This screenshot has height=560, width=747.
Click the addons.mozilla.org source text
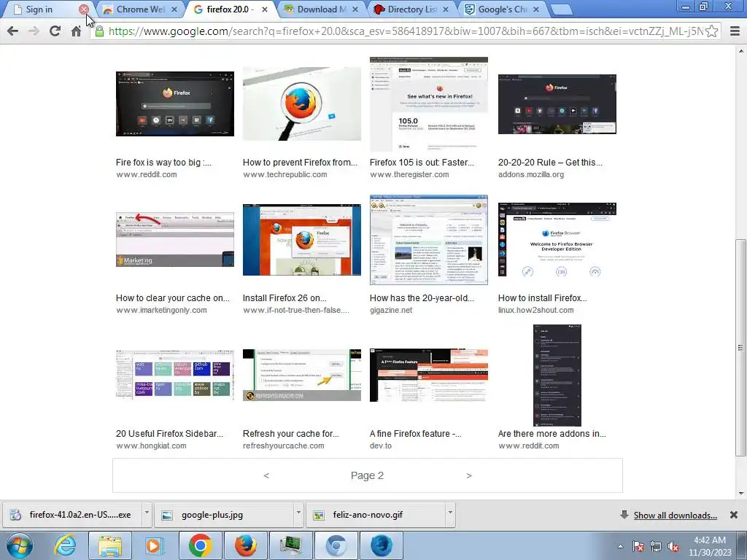[x=531, y=175]
